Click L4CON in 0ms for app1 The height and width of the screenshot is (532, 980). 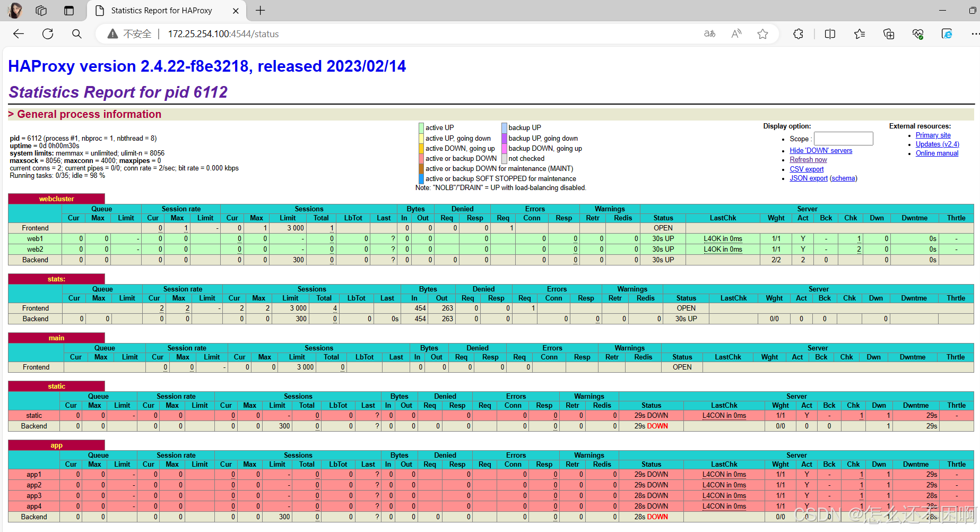tap(724, 475)
